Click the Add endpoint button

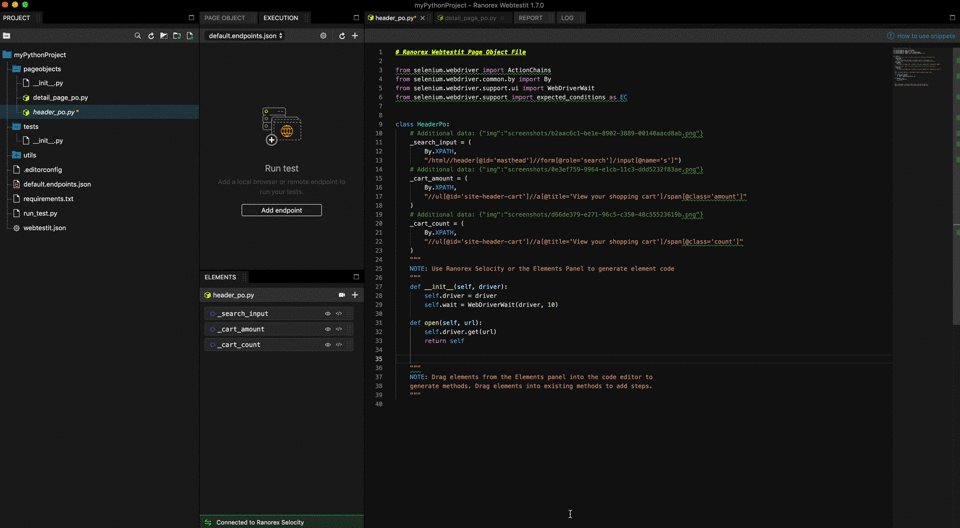pos(282,210)
